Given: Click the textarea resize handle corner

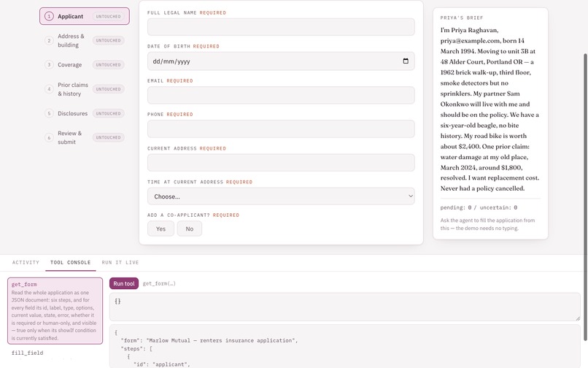Looking at the screenshot, I should click(578, 318).
